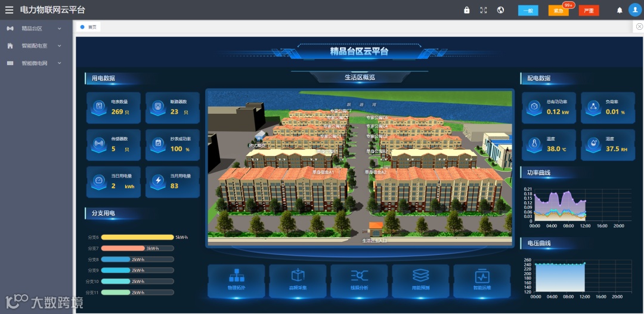Click the 生活区概览 heading

(360, 77)
